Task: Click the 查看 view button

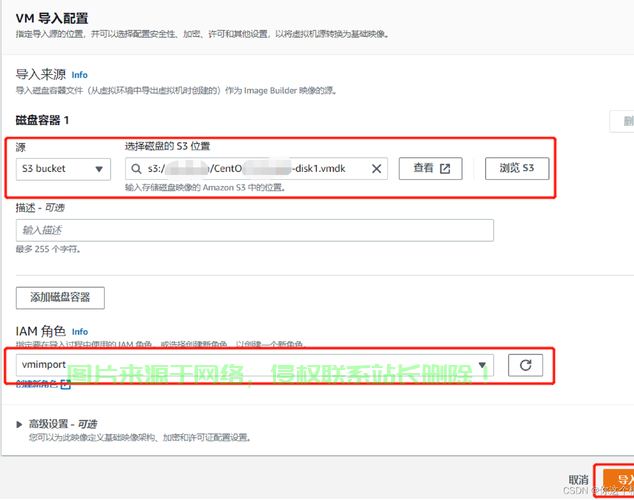Action: click(431, 168)
